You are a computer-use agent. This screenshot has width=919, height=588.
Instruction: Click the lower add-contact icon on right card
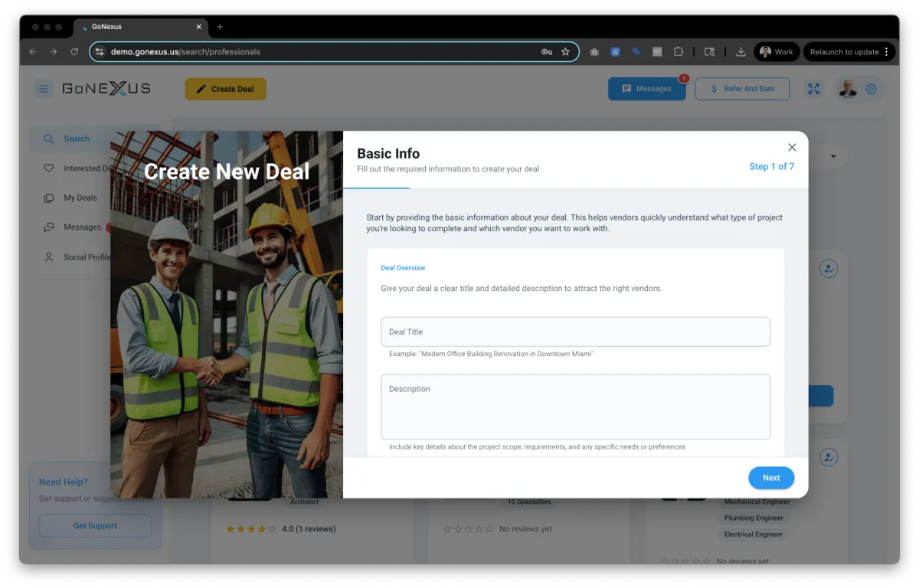tap(828, 457)
